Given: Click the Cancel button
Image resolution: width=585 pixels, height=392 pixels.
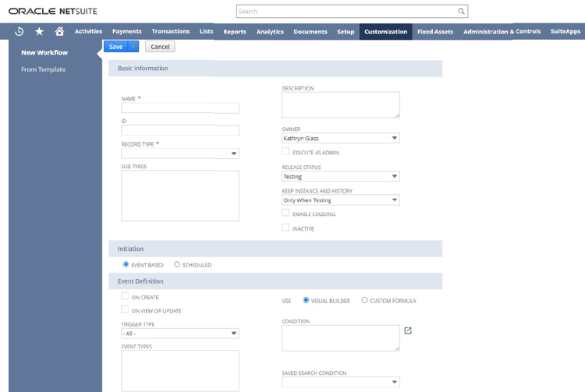Looking at the screenshot, I should [160, 47].
